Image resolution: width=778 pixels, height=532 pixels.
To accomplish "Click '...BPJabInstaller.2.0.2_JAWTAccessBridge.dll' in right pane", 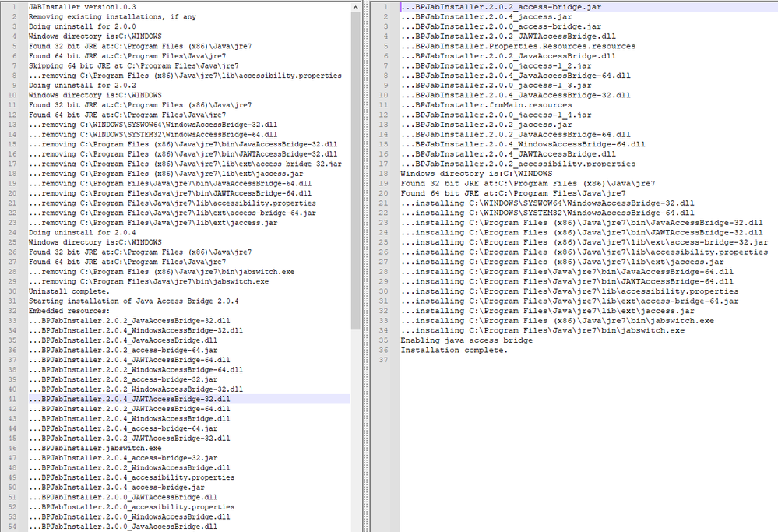I will tap(509, 37).
